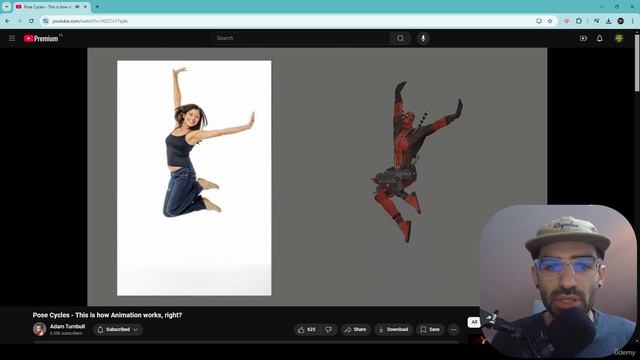Open the YouTube account avatar menu
Image resolution: width=640 pixels, height=360 pixels.
tap(619, 38)
